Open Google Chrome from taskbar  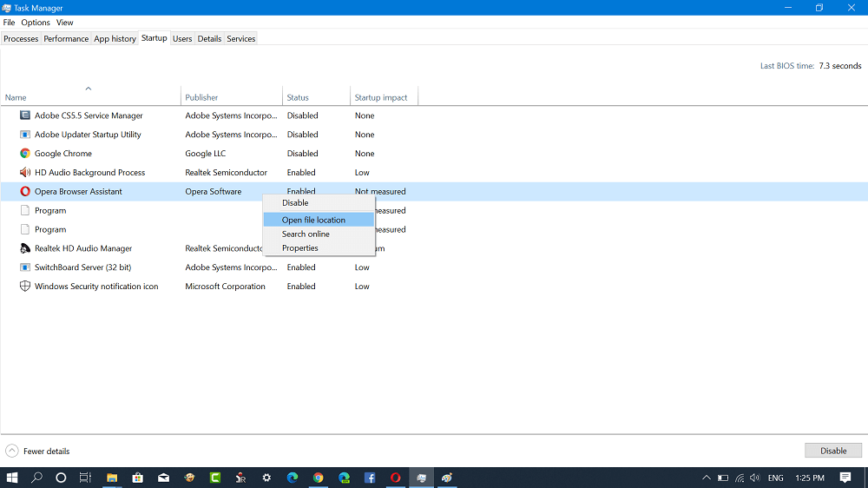[319, 478]
